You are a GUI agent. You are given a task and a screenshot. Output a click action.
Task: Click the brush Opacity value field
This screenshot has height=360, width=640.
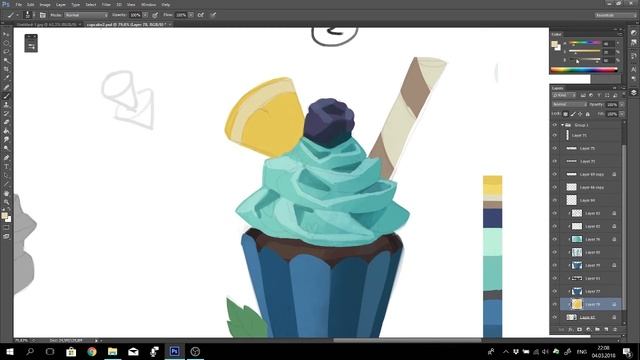pyautogui.click(x=135, y=15)
